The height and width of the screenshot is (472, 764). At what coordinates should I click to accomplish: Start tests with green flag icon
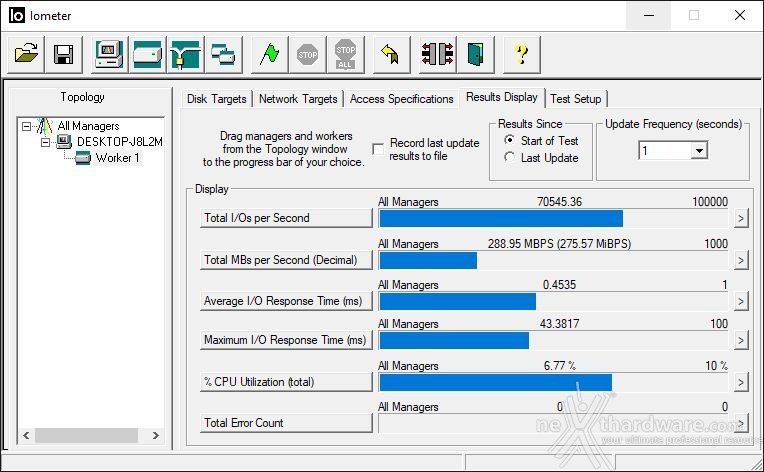269,54
